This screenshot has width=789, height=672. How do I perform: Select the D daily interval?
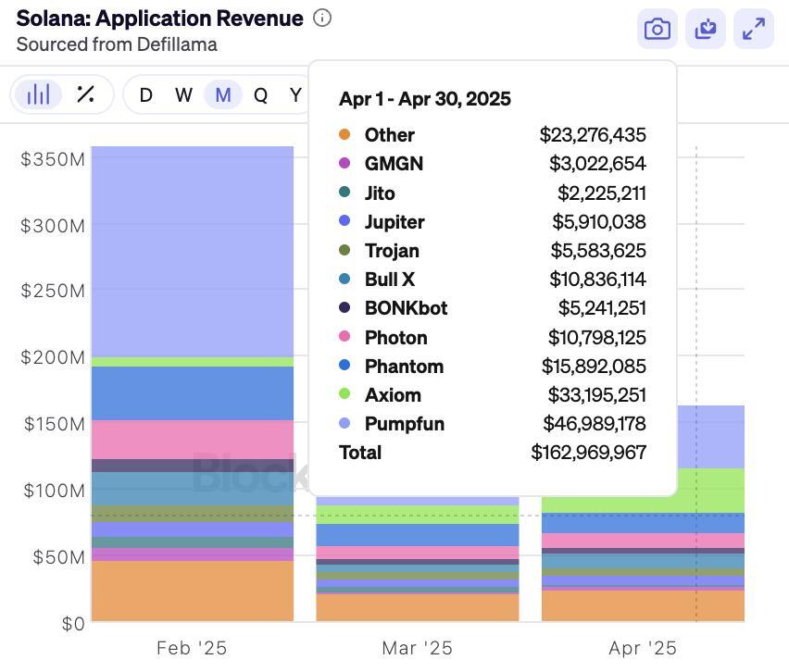click(x=146, y=95)
